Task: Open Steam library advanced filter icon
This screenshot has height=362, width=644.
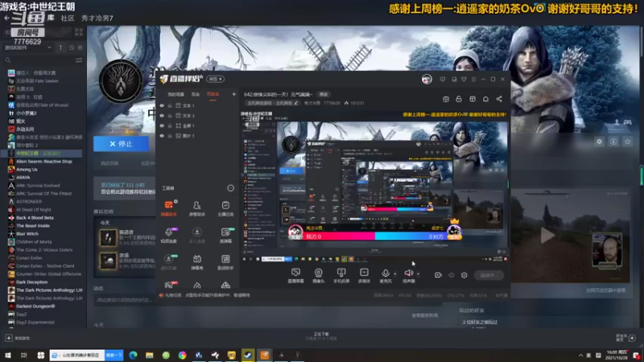Action: 78,60
